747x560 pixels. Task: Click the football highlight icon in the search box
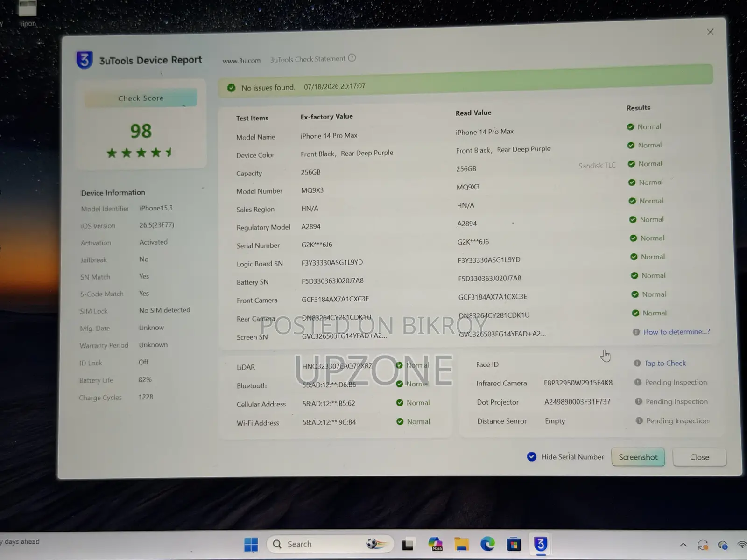[376, 544]
